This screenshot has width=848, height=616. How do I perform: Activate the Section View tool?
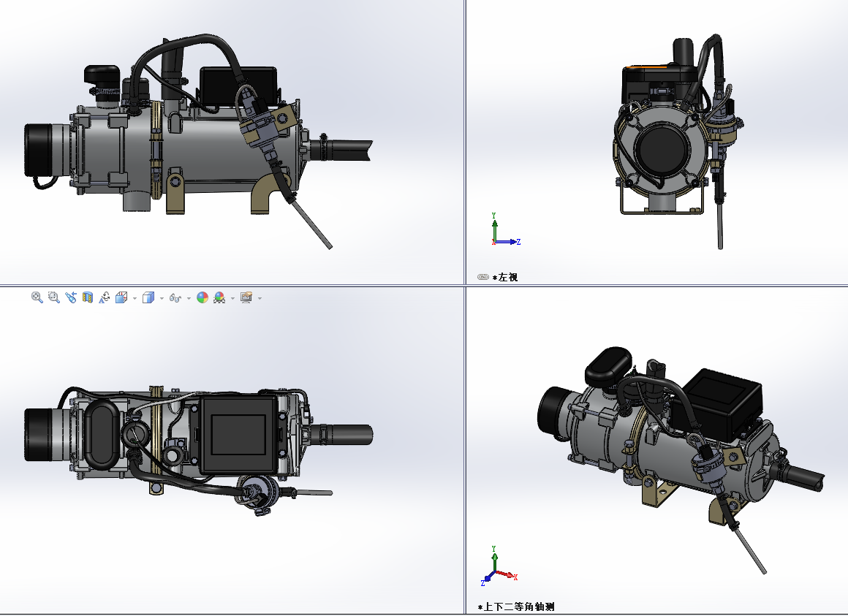[87, 297]
